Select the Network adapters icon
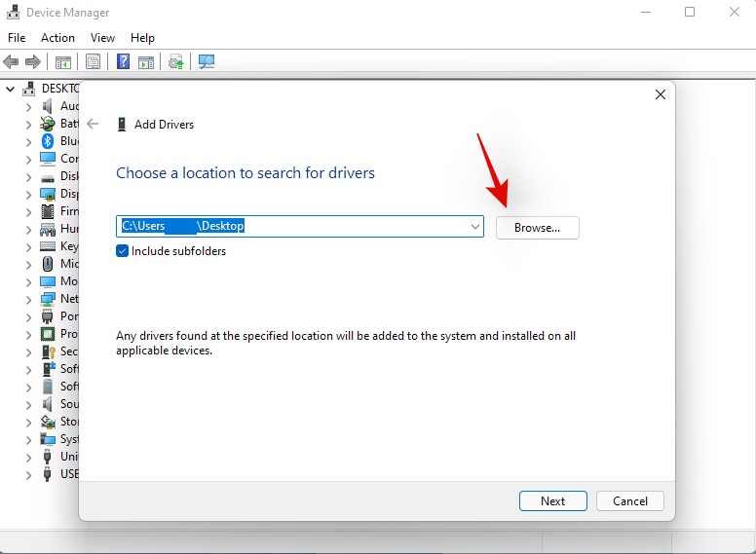The height and width of the screenshot is (554, 756). tap(47, 299)
